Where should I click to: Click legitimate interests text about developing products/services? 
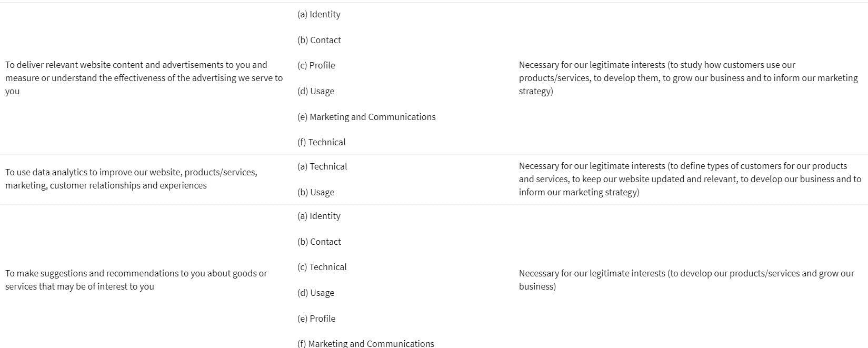click(x=686, y=280)
